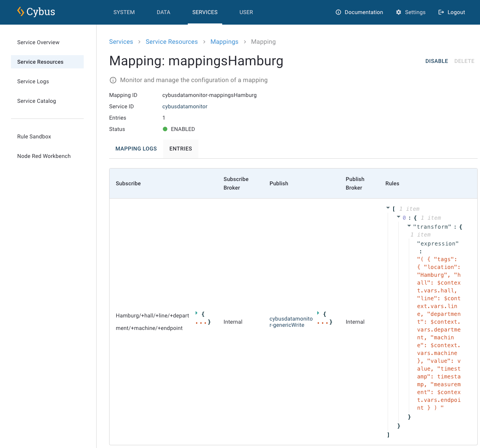This screenshot has height=448, width=480.
Task: Click the info icon beside mapping description
Action: tap(113, 80)
